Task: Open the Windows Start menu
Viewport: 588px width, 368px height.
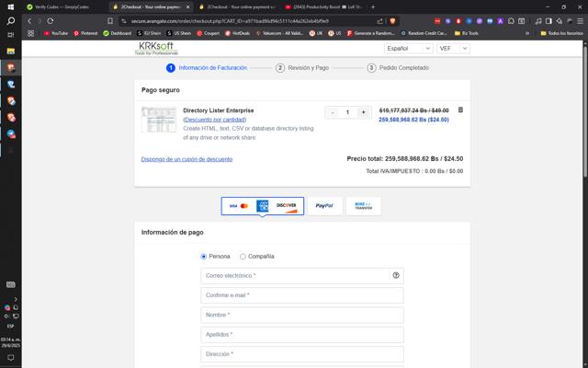Action: tap(10, 6)
